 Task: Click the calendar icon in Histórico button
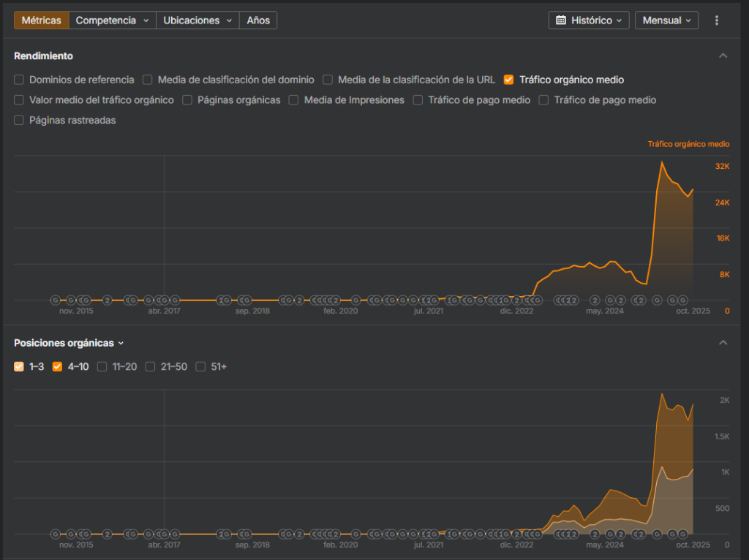point(561,20)
